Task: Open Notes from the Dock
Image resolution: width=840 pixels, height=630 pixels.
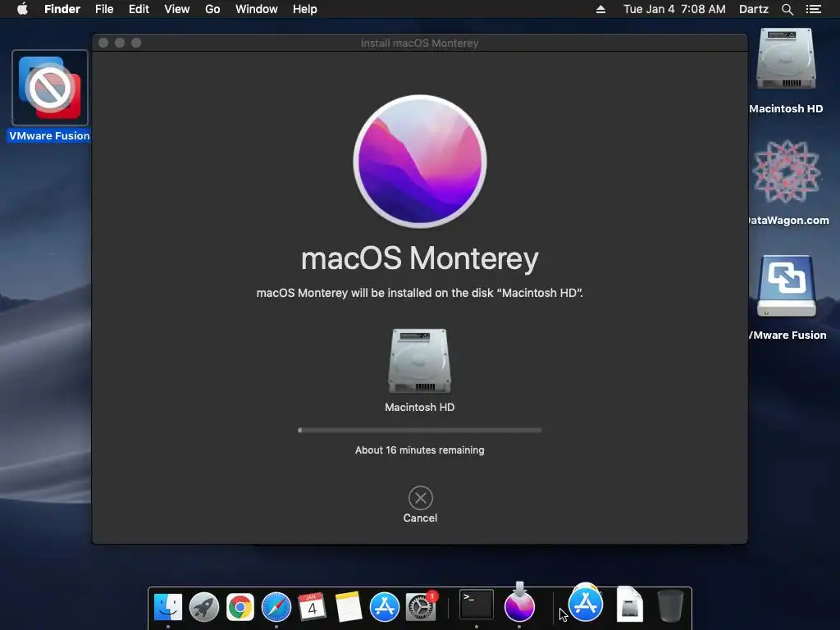Action: coord(348,607)
